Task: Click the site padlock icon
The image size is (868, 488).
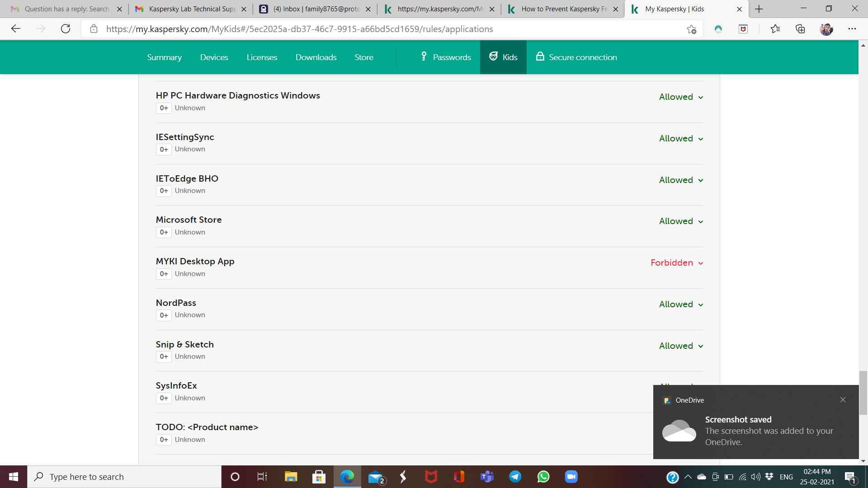Action: 94,29
